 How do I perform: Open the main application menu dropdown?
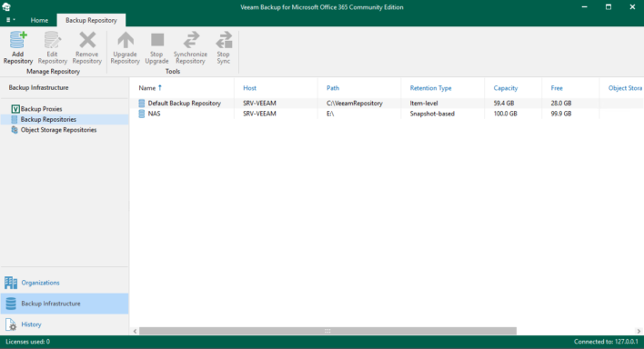(10, 20)
